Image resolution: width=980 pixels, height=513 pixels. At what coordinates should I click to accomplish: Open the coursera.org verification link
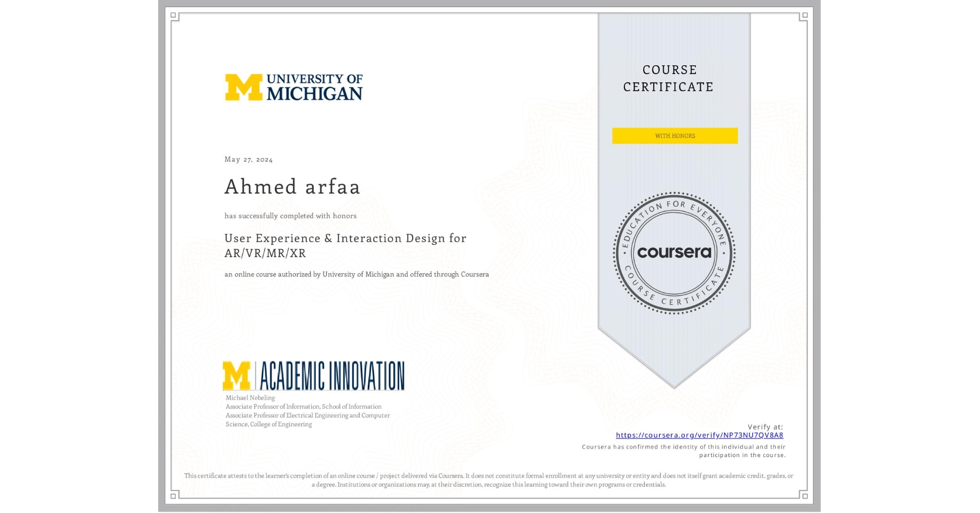(699, 435)
